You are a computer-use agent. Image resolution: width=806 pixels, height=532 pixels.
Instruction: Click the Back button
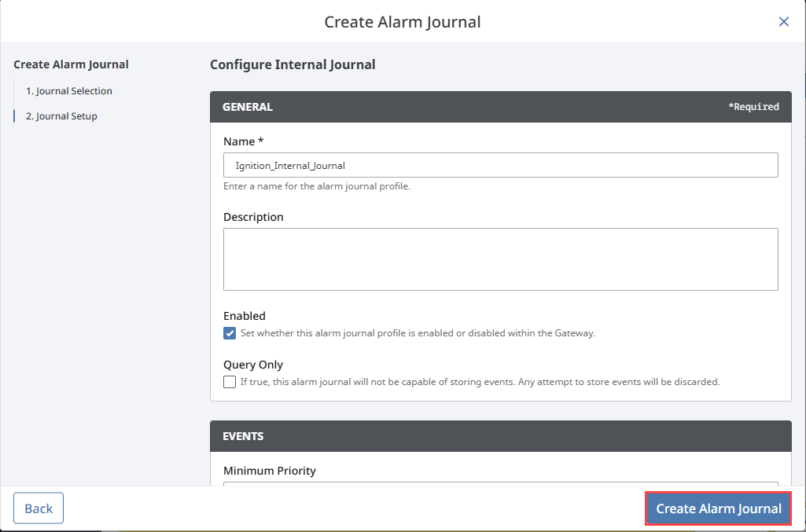coord(39,508)
